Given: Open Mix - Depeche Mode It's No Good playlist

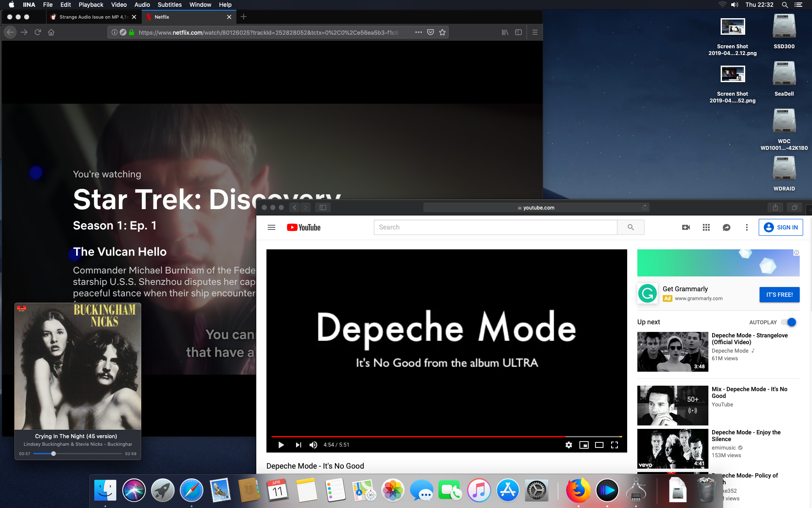Looking at the screenshot, I should (x=672, y=406).
